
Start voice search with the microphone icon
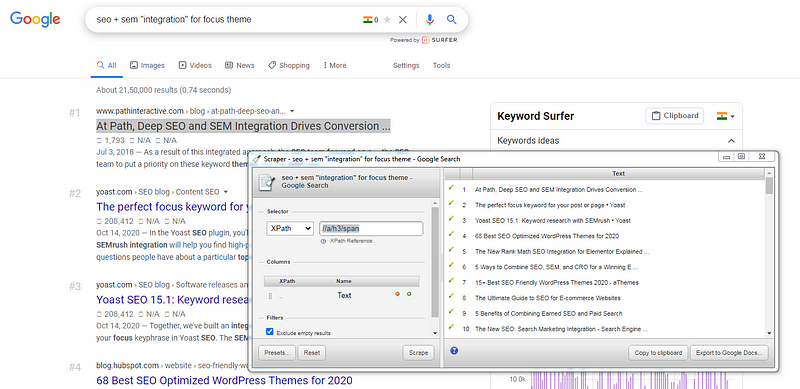pyautogui.click(x=430, y=20)
